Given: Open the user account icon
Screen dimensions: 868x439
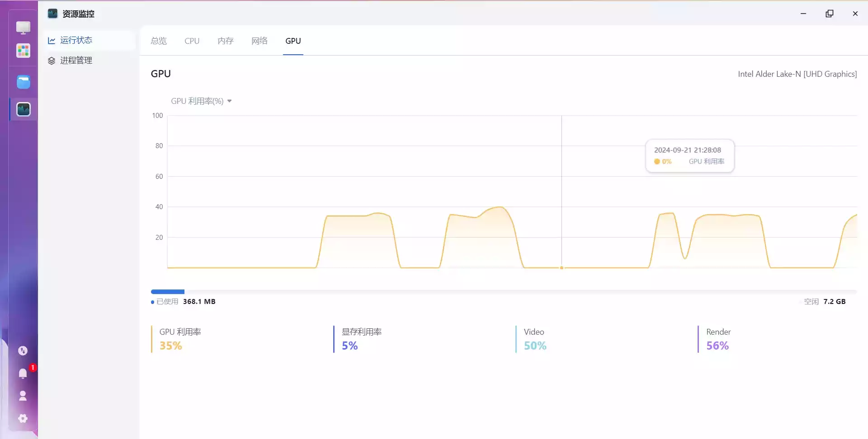Looking at the screenshot, I should [23, 396].
